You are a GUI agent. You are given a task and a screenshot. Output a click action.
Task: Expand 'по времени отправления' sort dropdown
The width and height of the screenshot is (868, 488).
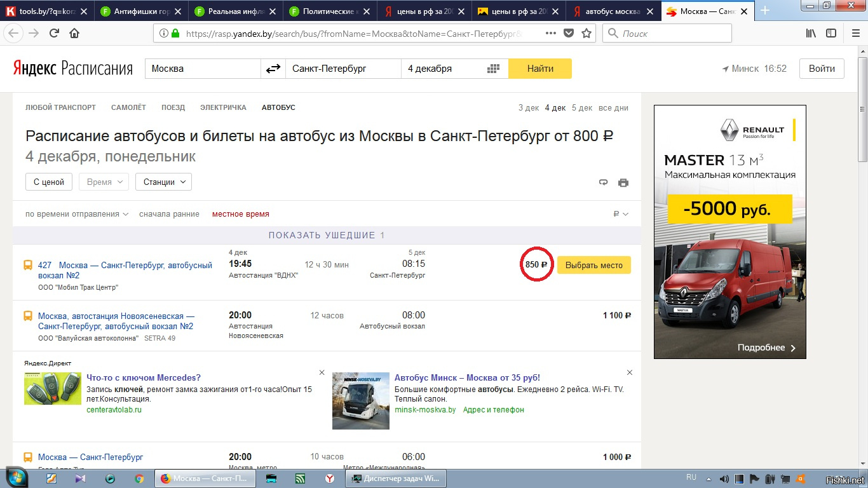coord(77,214)
